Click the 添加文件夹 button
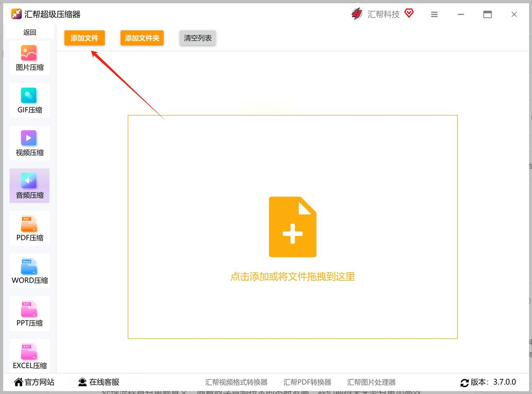This screenshot has height=394, width=532. point(142,38)
